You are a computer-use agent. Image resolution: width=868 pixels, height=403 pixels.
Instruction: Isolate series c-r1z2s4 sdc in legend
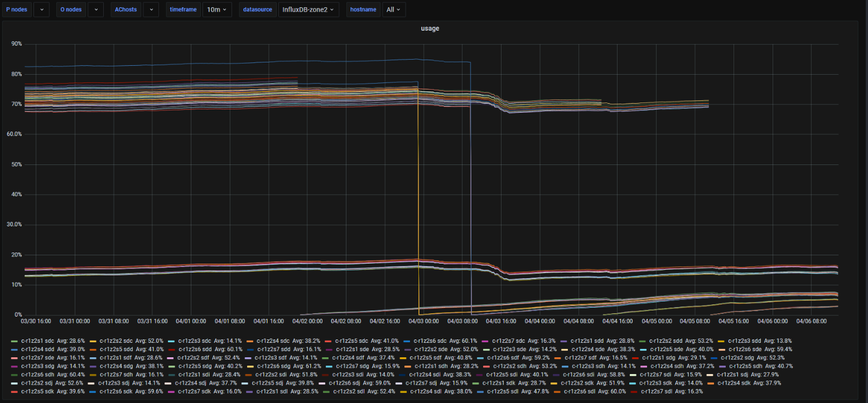273,341
